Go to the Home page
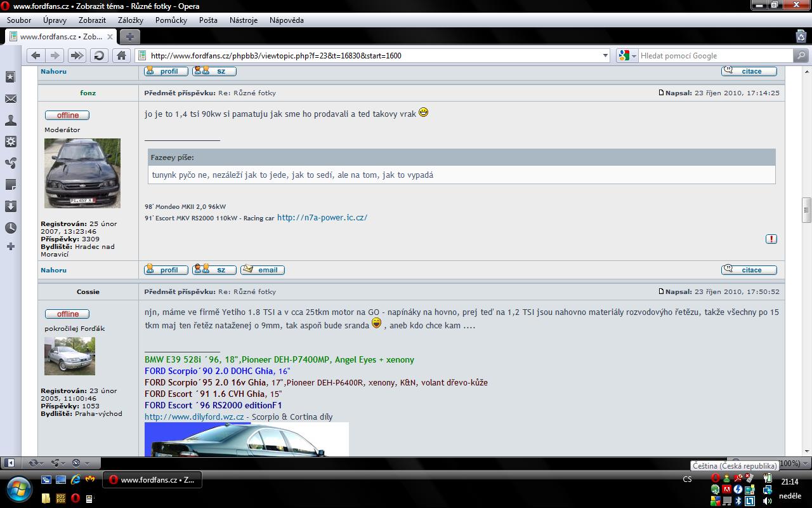This screenshot has height=508, width=812. pos(121,56)
